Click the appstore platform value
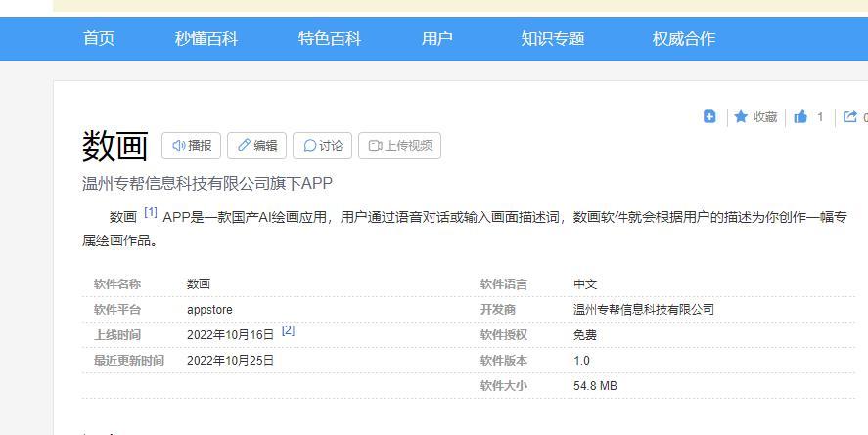 [x=209, y=310]
